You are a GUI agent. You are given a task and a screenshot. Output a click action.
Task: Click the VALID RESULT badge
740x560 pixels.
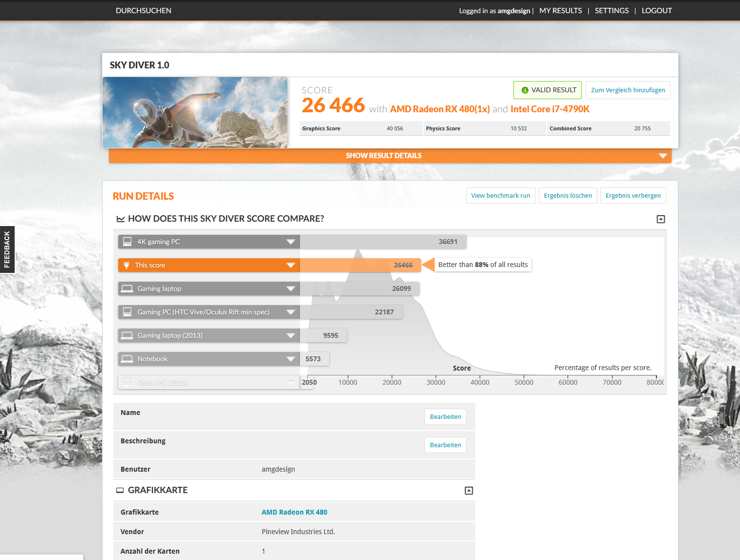548,90
